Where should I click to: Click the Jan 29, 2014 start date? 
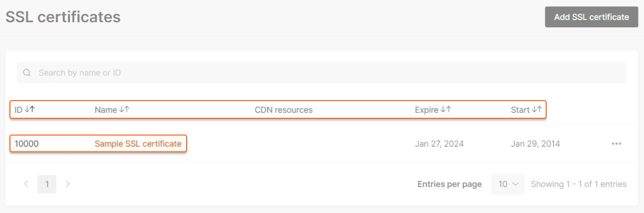coord(535,144)
